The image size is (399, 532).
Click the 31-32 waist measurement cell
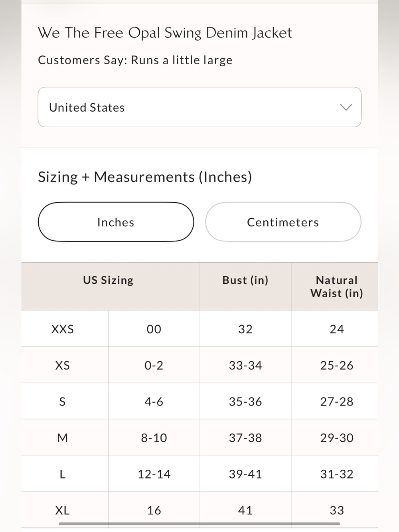tap(337, 474)
